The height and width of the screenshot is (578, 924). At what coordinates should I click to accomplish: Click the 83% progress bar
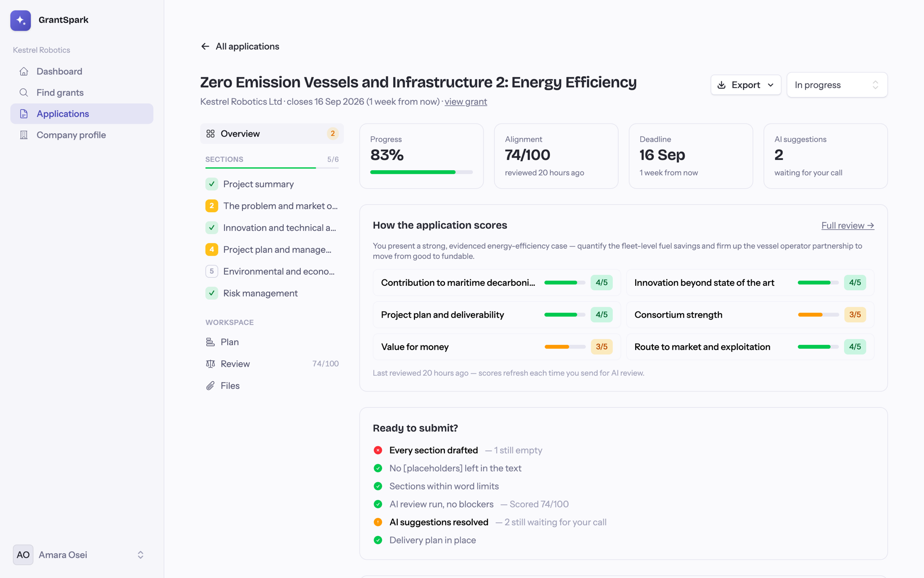[x=421, y=172]
